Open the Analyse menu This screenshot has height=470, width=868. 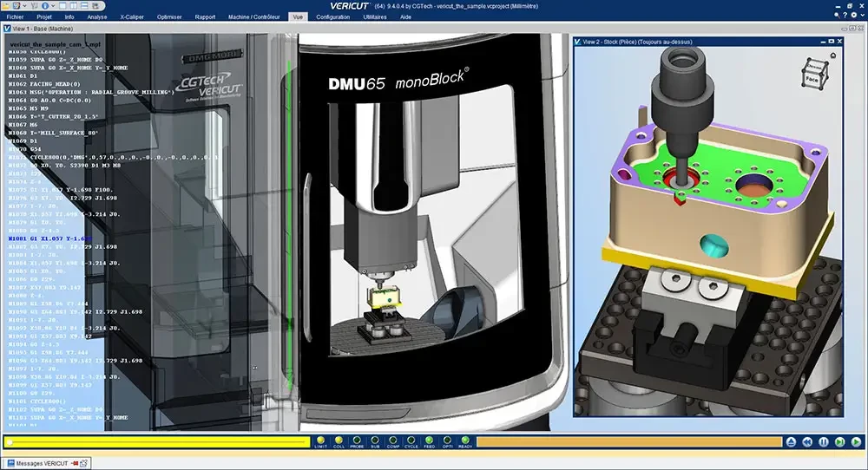point(97,17)
